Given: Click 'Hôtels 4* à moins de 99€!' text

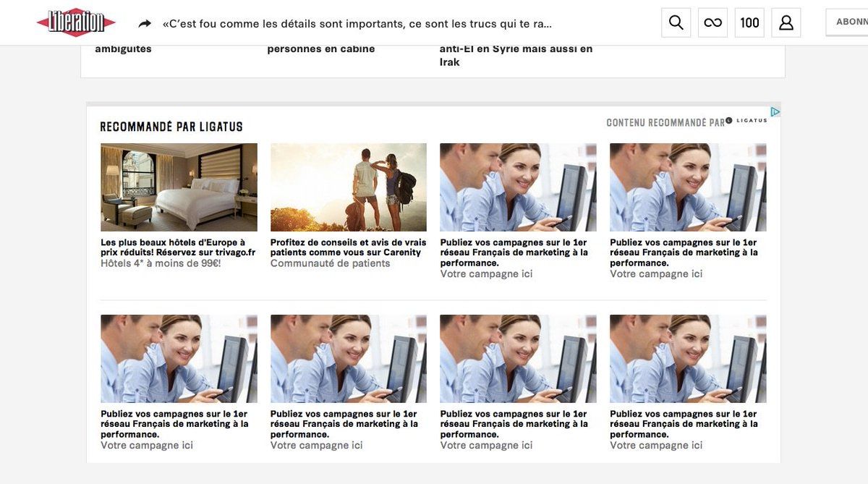Looking at the screenshot, I should (161, 263).
